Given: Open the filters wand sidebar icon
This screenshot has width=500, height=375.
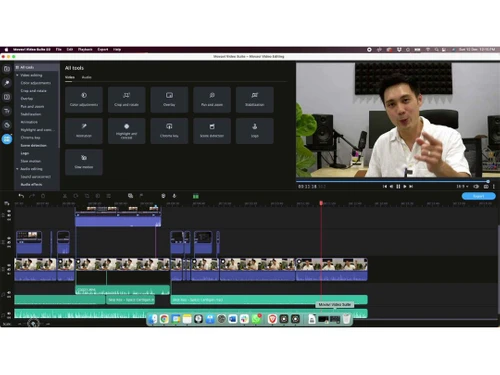Looking at the screenshot, I should point(7,83).
